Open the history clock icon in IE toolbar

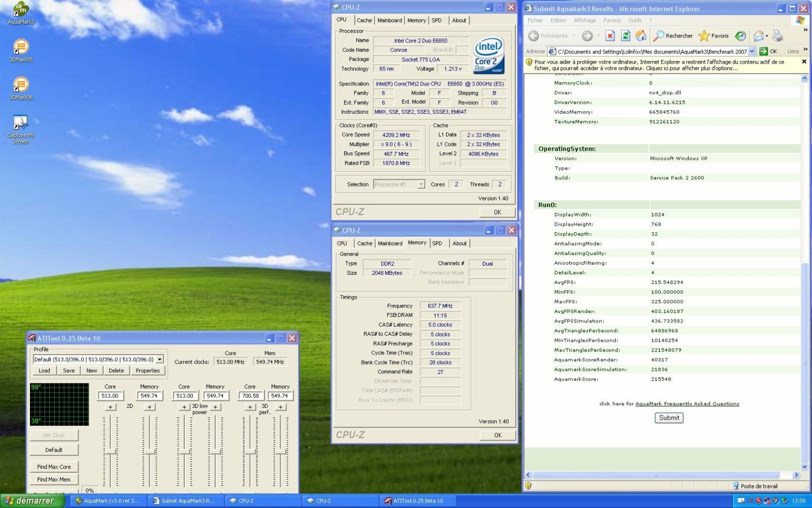740,36
